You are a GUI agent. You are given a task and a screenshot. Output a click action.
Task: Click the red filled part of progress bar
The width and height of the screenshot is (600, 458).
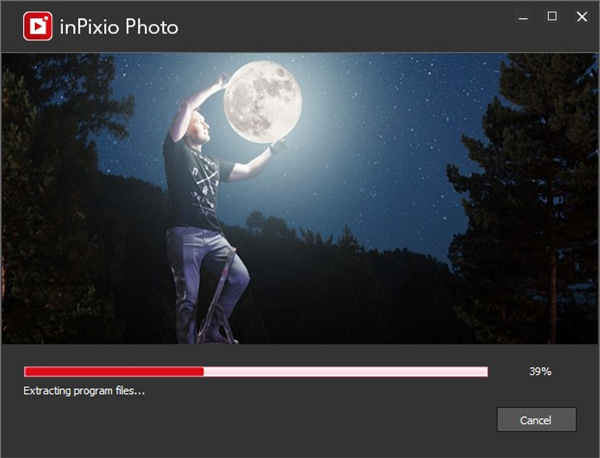[113, 371]
